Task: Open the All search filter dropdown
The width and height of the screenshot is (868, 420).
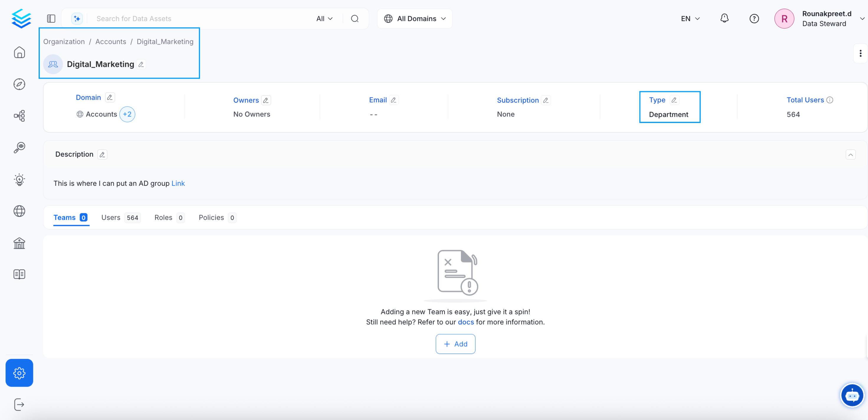Action: point(324,19)
